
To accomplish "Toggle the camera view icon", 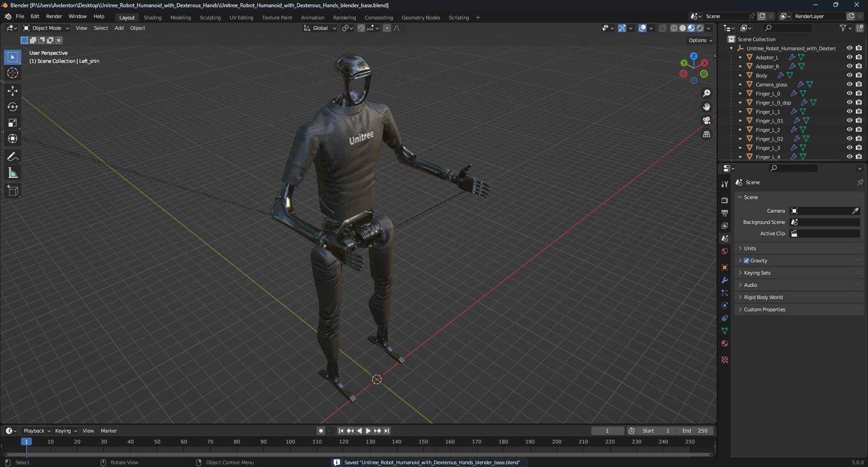I will point(707,120).
